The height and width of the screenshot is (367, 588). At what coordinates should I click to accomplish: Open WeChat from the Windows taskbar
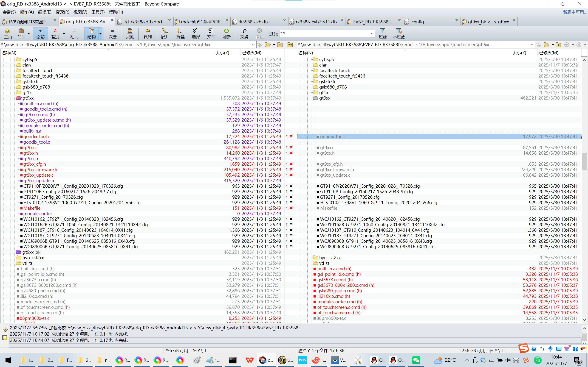pos(416,360)
